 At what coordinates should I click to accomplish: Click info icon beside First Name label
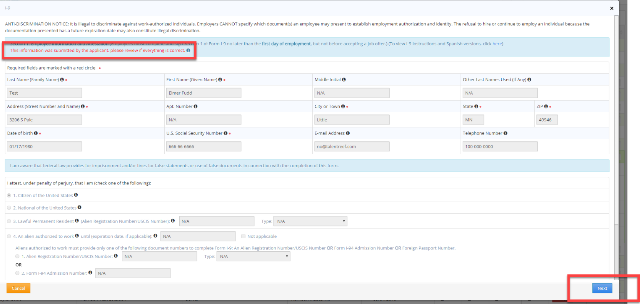coord(220,80)
